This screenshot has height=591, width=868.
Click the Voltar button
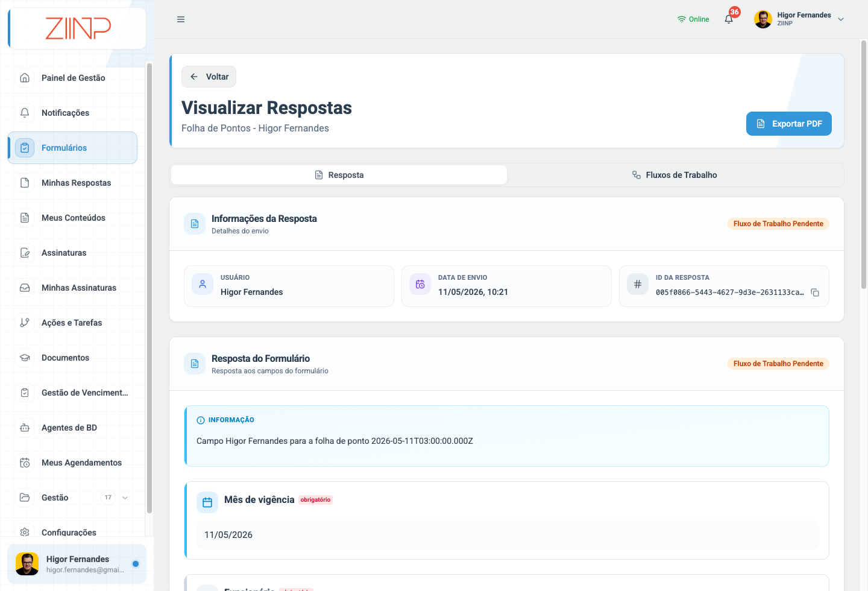[209, 77]
